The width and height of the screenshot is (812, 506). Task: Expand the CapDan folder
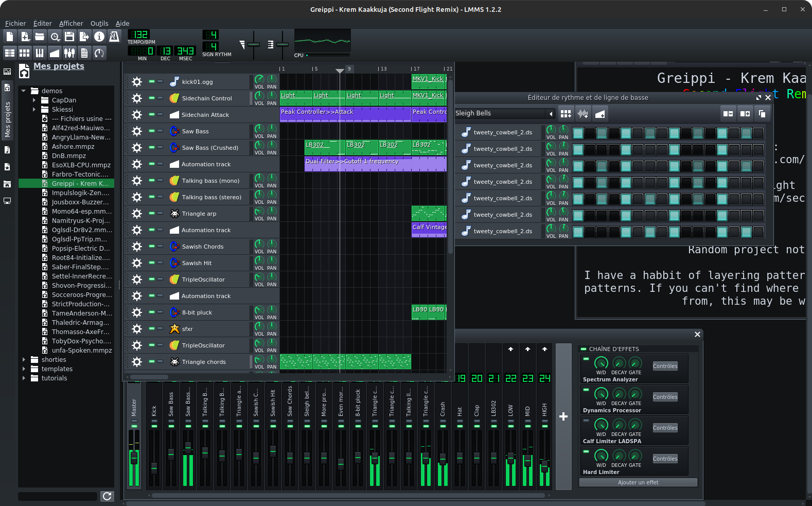coord(34,100)
